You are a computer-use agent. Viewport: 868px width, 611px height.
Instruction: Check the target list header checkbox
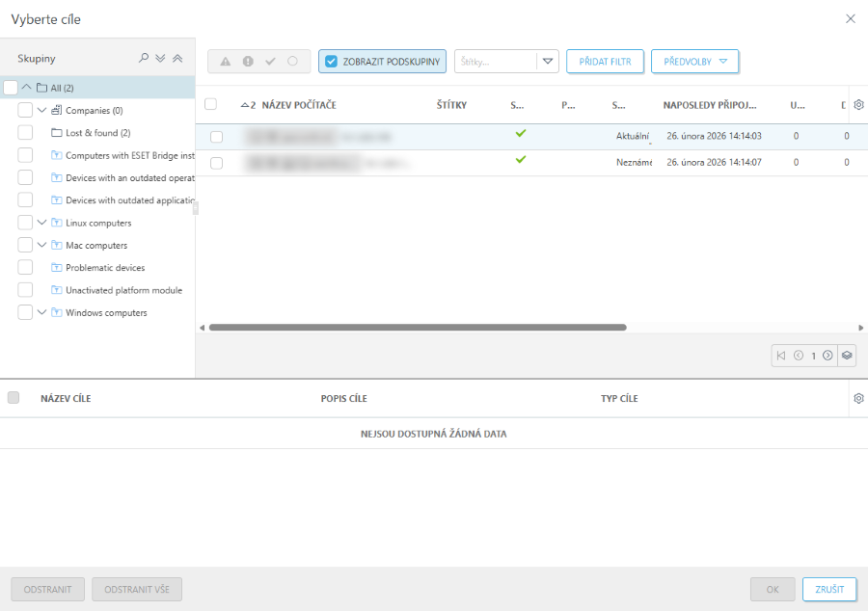pyautogui.click(x=14, y=397)
